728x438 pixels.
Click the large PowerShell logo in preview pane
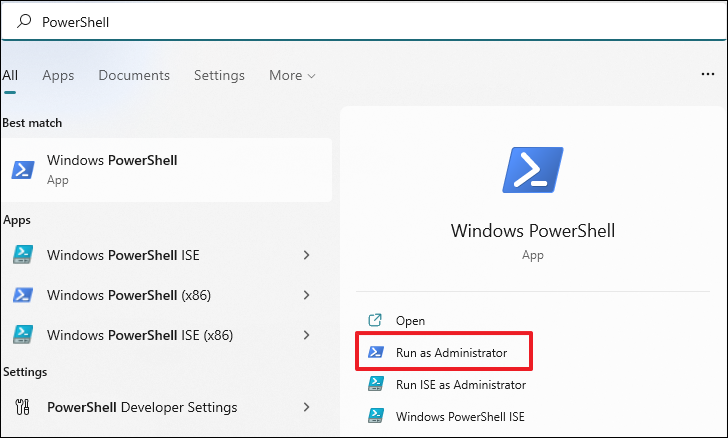(533, 170)
